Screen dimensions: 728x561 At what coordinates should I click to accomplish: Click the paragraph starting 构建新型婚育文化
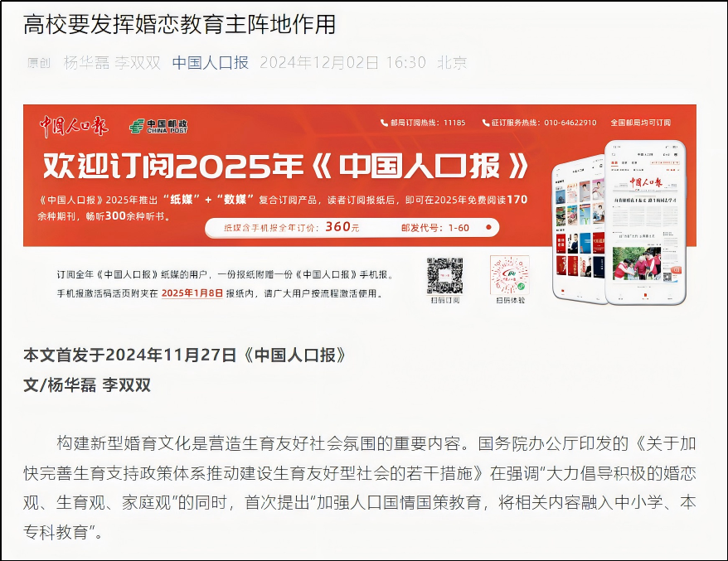click(x=360, y=488)
